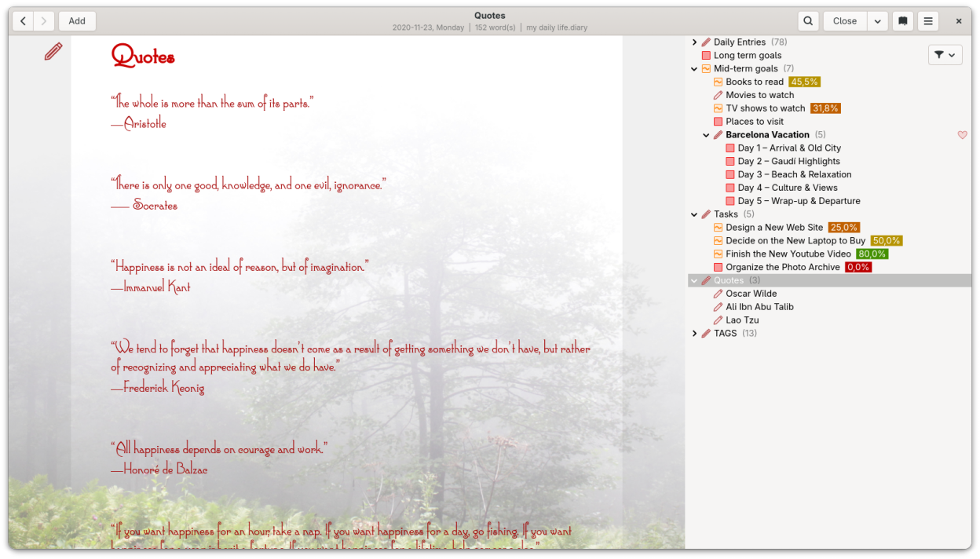Click the Decide on the New Laptop icon
980x559 pixels.
[718, 241]
